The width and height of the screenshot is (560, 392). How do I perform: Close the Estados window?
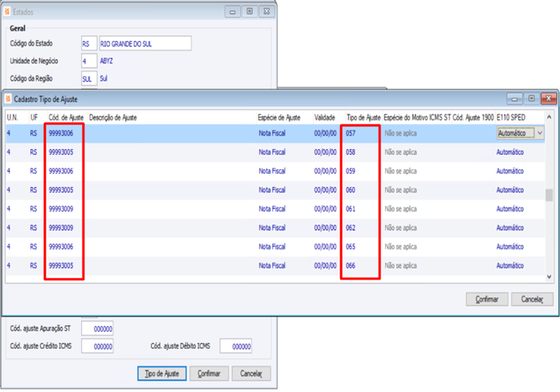click(266, 11)
